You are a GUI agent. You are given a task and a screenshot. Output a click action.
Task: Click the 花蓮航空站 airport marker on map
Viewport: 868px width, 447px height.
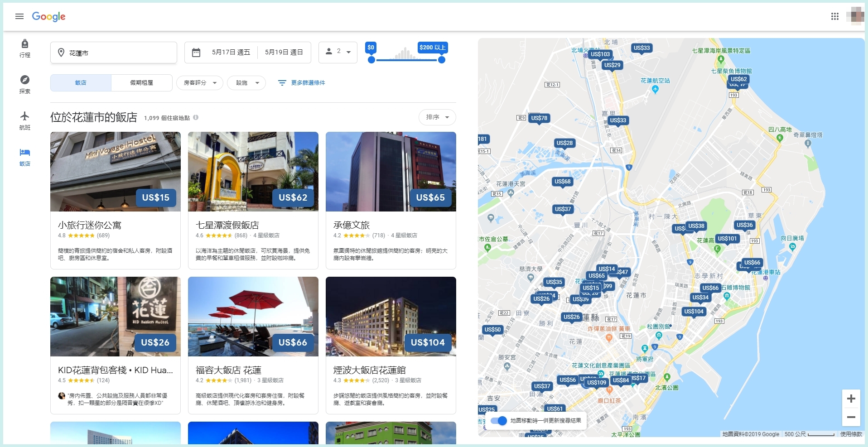(655, 89)
